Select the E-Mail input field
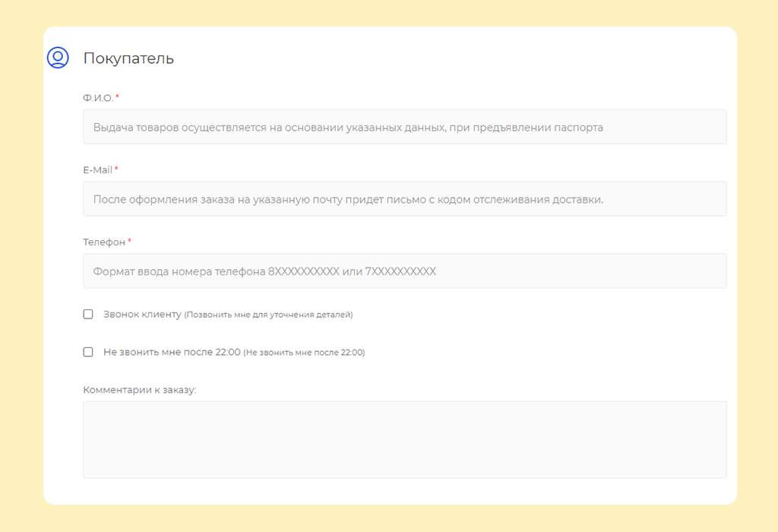Screen dimensions: 778x532 (x=404, y=199)
